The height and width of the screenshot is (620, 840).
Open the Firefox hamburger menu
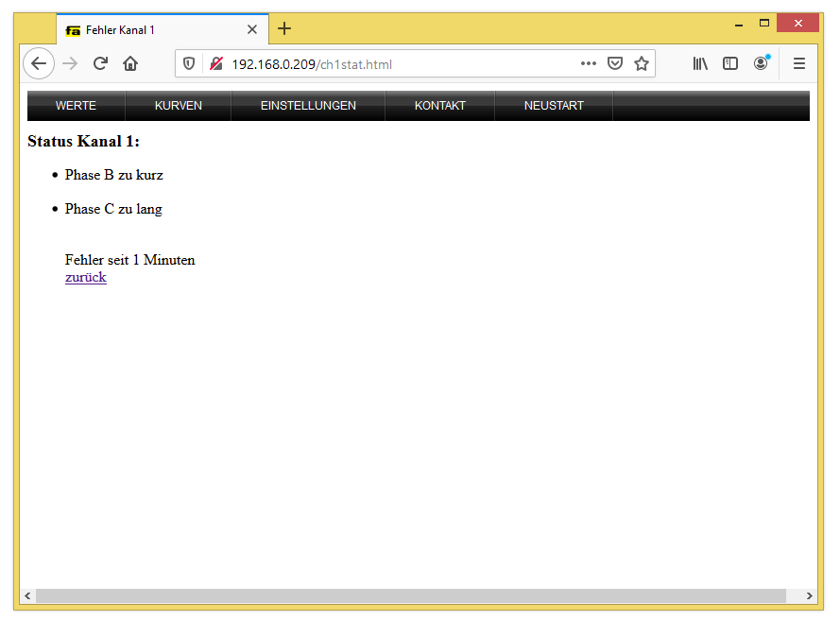799,63
